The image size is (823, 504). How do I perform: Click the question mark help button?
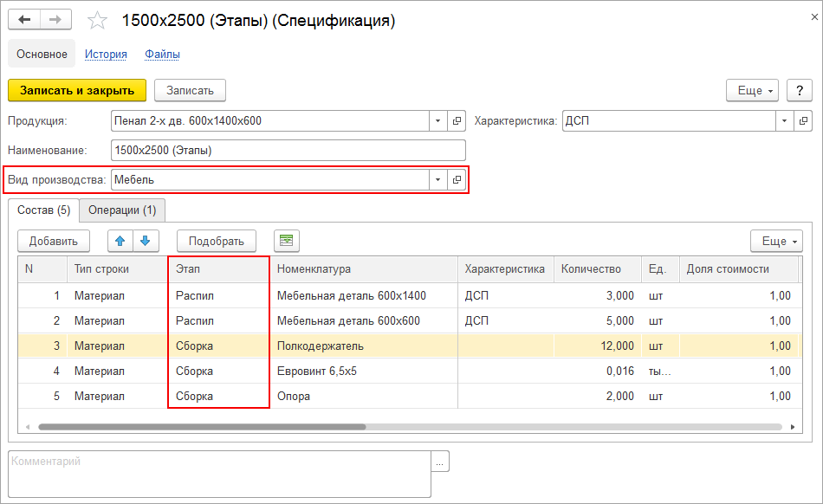coord(799,90)
